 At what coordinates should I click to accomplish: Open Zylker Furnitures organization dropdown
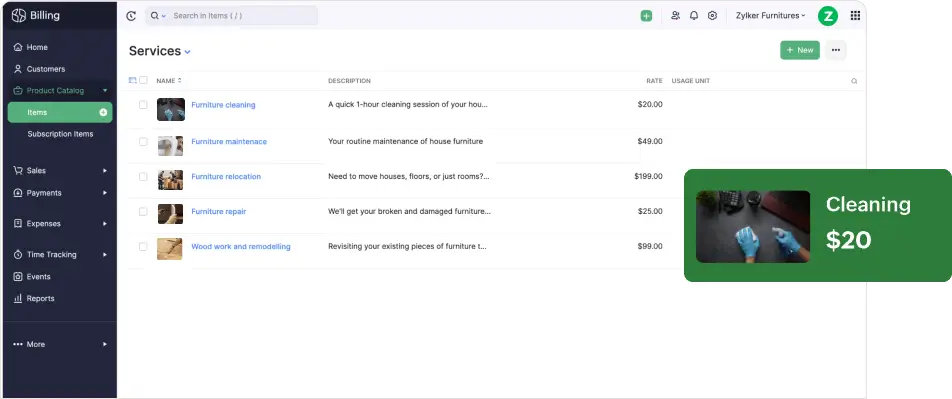point(770,16)
